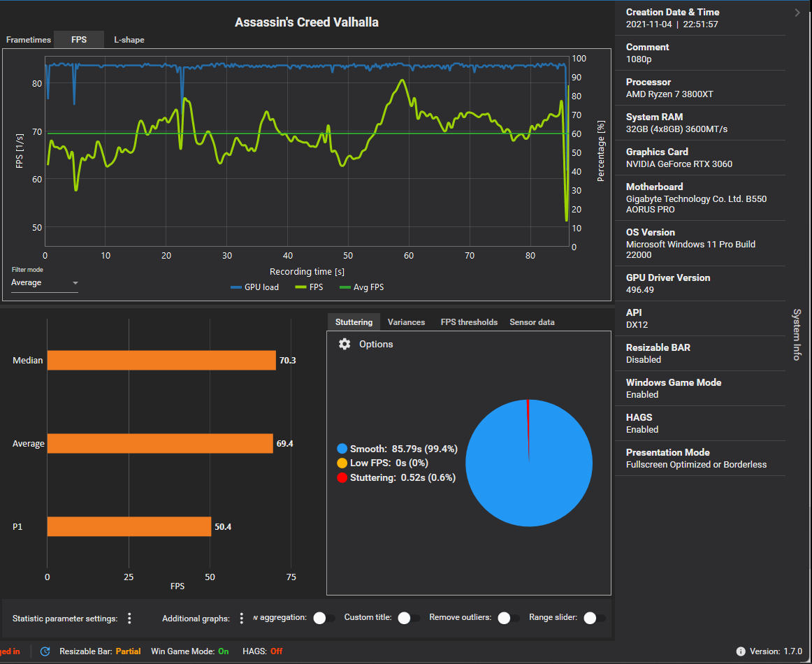This screenshot has width=812, height=664.
Task: Turn on Remove outliers switch
Action: pos(509,617)
